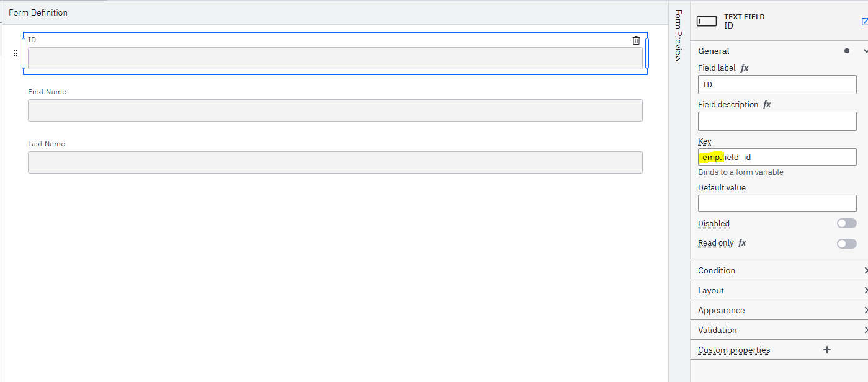Image resolution: width=868 pixels, height=382 pixels.
Task: Expand the Layout section
Action: point(779,290)
